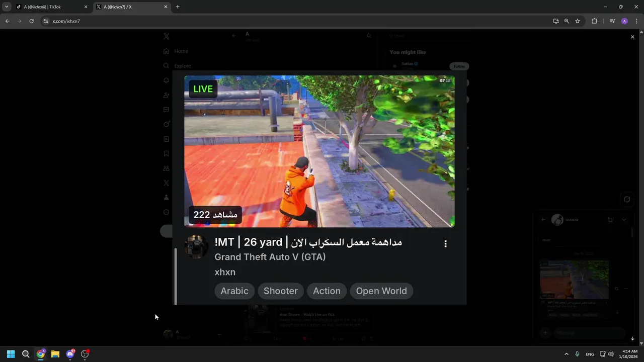Screen dimensions: 644x362
Task: Open the More circle icon in sidebar
Action: [167, 212]
